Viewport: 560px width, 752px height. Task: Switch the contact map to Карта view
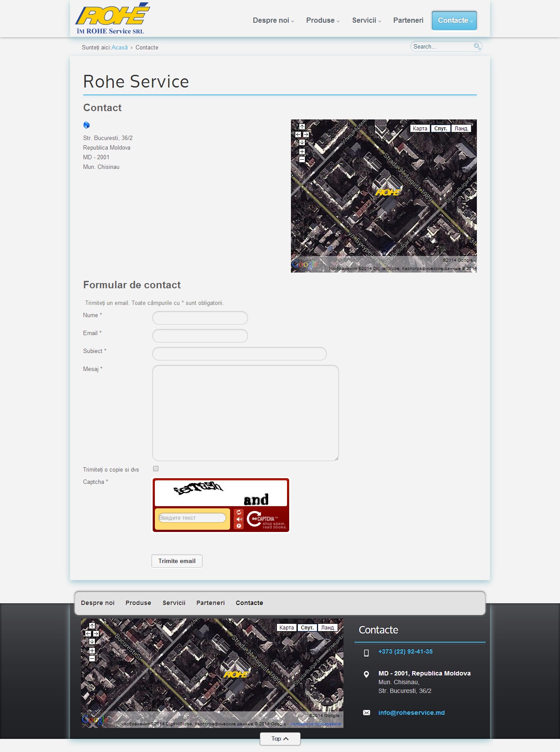point(420,129)
